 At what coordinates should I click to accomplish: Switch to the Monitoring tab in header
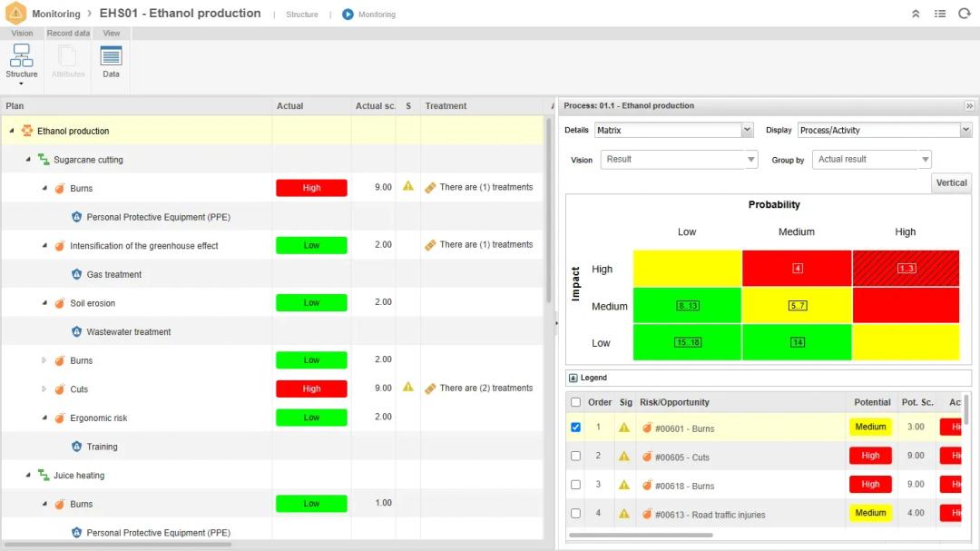[x=369, y=15]
